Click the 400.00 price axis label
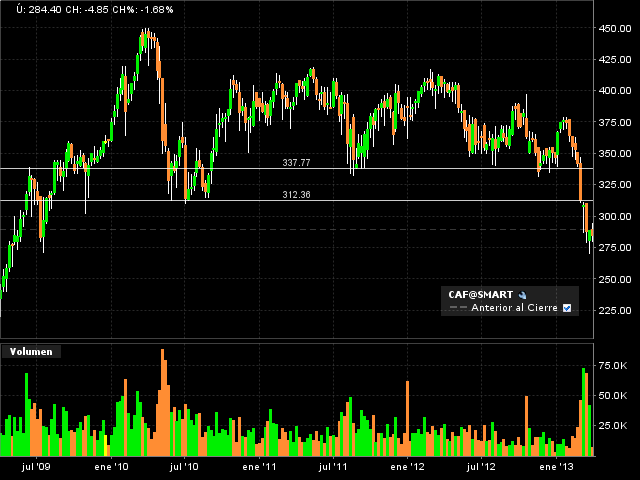This screenshot has width=640, height=480. pyautogui.click(x=615, y=91)
